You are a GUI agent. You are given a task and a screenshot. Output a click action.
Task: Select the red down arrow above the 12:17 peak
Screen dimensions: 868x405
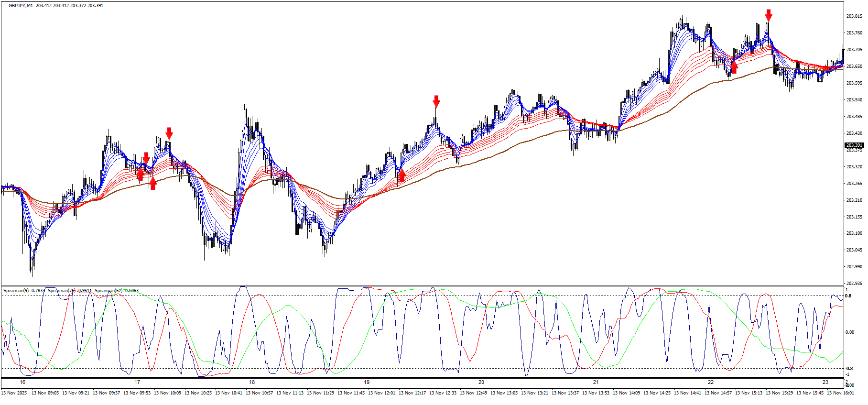(436, 101)
